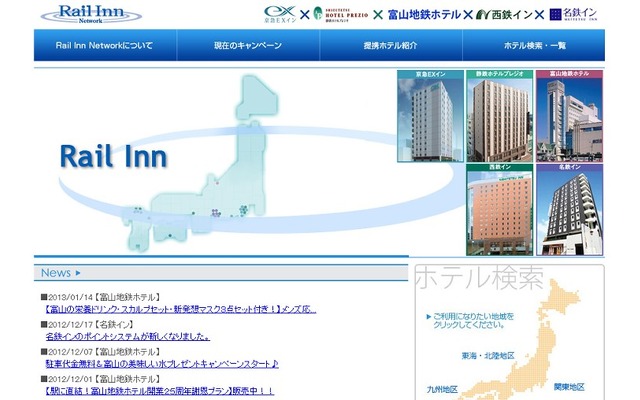Image resolution: width=640 pixels, height=400 pixels.
Task: Click the 西鉄イン header logo
Action: 504,15
